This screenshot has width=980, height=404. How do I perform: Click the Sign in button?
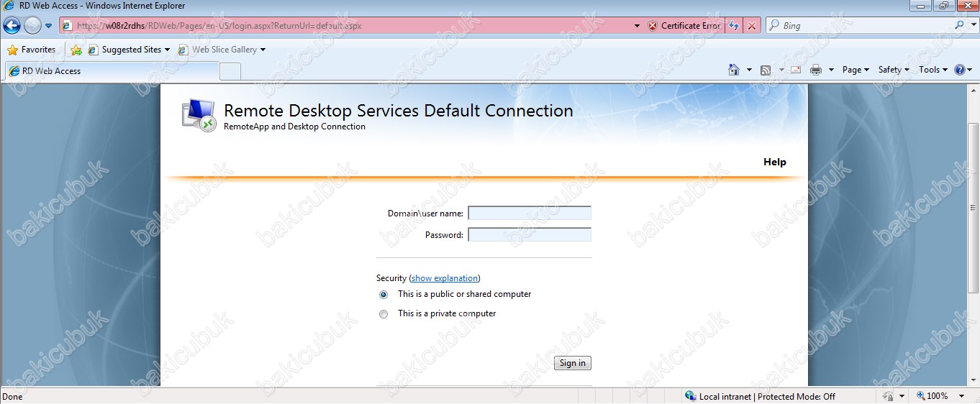(573, 363)
